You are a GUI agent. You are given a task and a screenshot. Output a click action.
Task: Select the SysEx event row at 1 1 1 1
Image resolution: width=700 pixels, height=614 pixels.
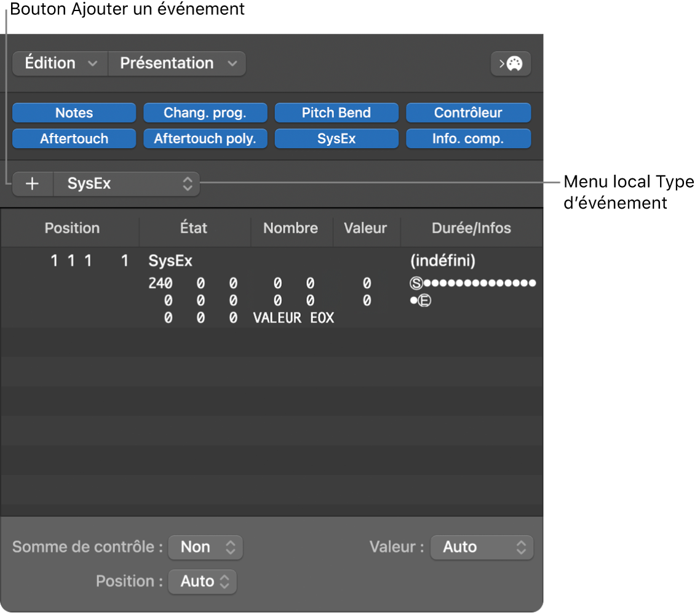170,261
